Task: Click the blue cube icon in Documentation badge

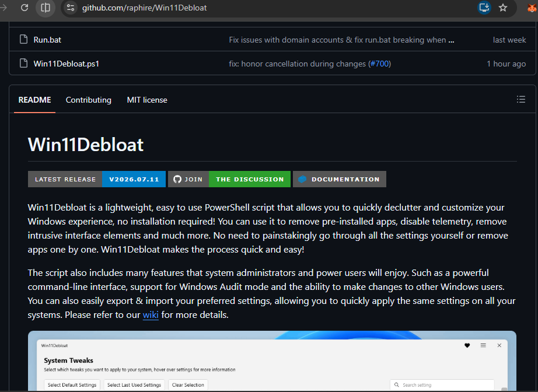Action: pos(302,179)
